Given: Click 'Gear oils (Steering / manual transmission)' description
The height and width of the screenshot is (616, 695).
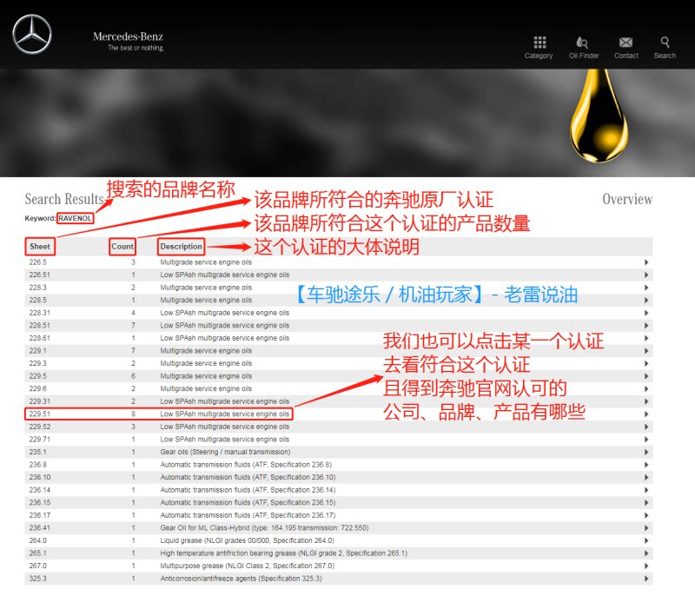Looking at the screenshot, I should (225, 452).
